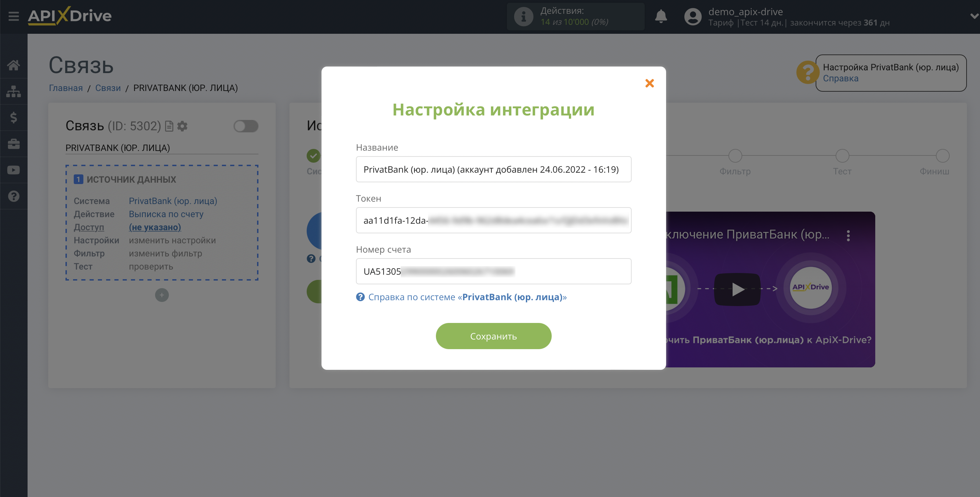Click the close modal orange X button
Image resolution: width=980 pixels, height=497 pixels.
pos(649,83)
